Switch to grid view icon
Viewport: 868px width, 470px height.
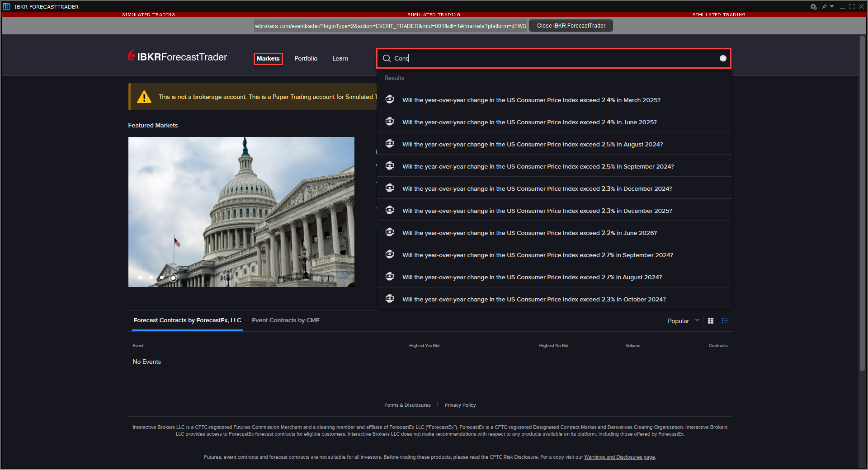711,321
